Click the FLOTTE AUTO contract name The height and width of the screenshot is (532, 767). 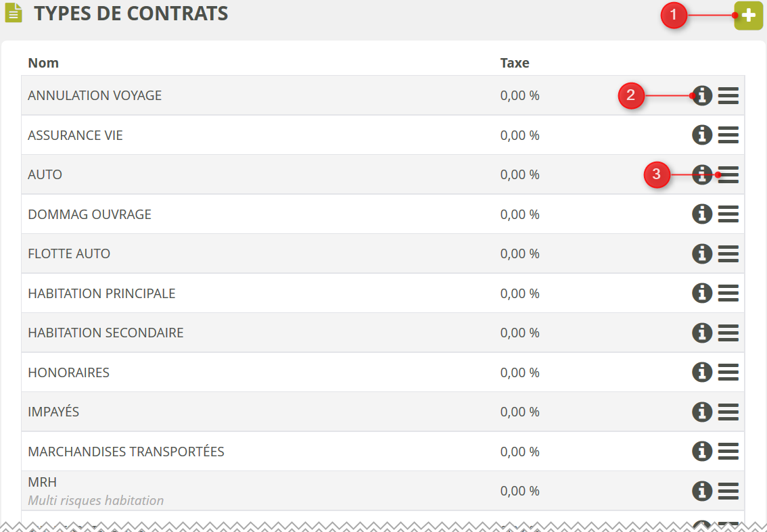[69, 253]
